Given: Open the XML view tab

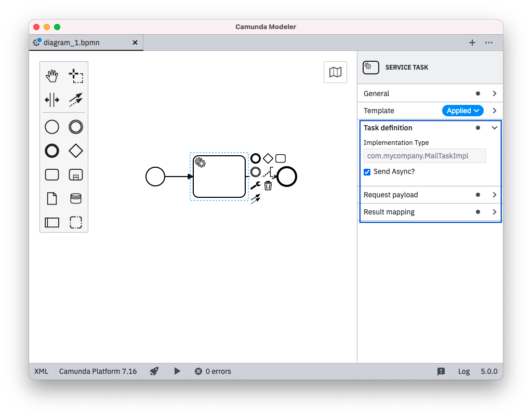Looking at the screenshot, I should click(41, 371).
